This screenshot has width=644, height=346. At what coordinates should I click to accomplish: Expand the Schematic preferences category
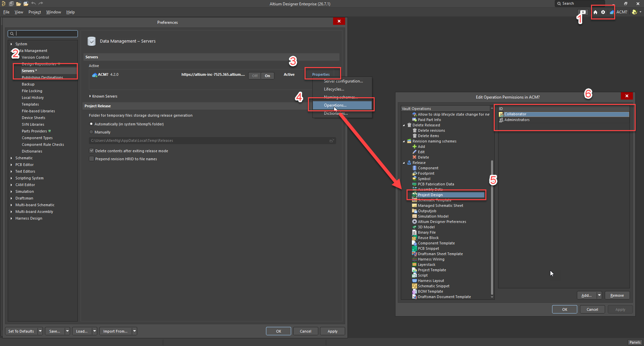click(11, 158)
